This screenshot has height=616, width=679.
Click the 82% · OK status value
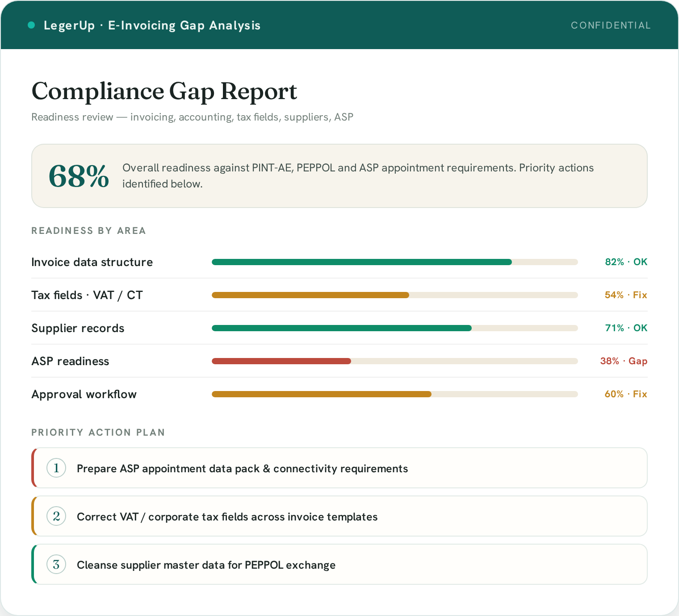[x=626, y=262]
